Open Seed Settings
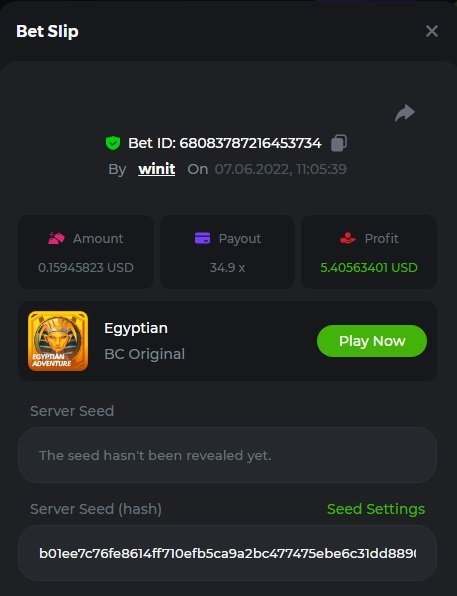This screenshot has height=596, width=457. point(376,509)
